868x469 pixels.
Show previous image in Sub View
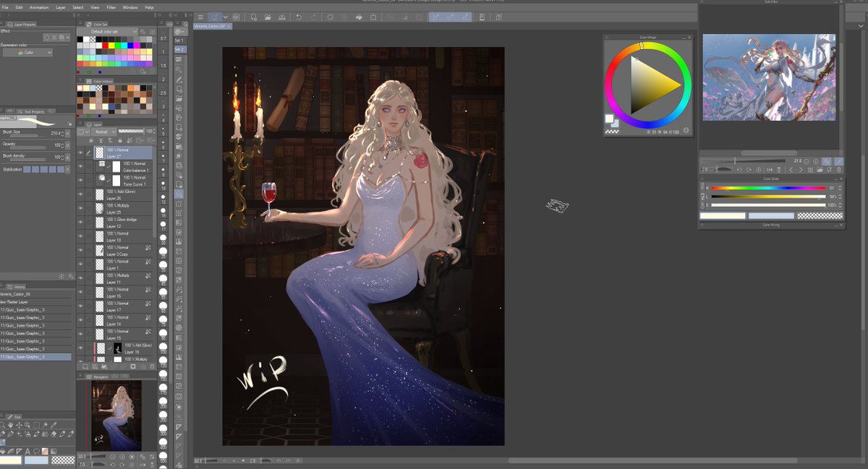pos(791,170)
